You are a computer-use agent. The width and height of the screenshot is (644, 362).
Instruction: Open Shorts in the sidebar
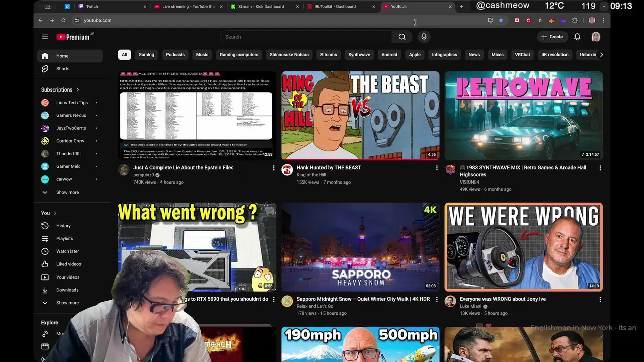point(70,69)
